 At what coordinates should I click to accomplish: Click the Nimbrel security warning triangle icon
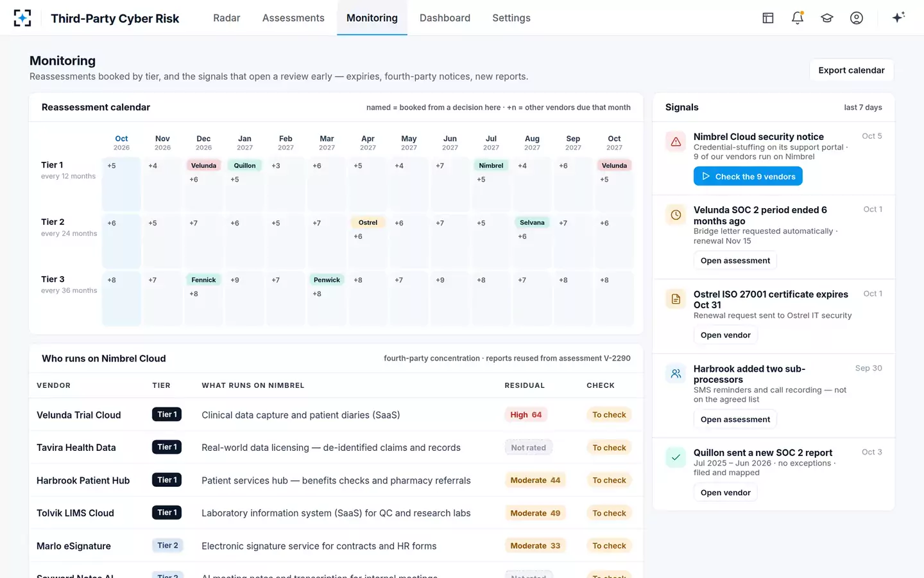(x=676, y=142)
